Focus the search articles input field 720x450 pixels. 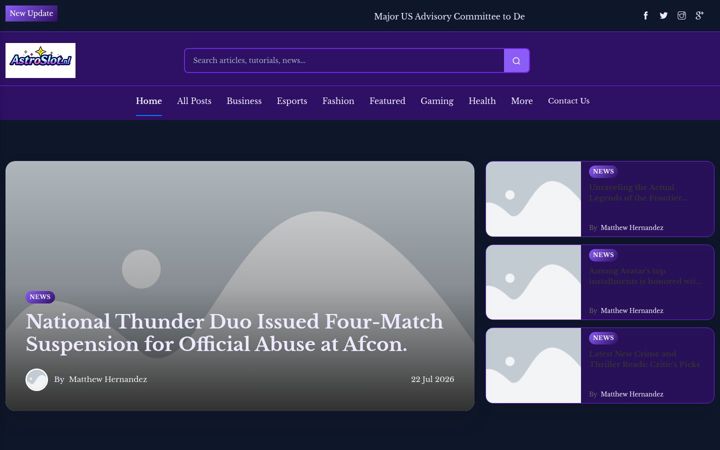[x=344, y=61]
